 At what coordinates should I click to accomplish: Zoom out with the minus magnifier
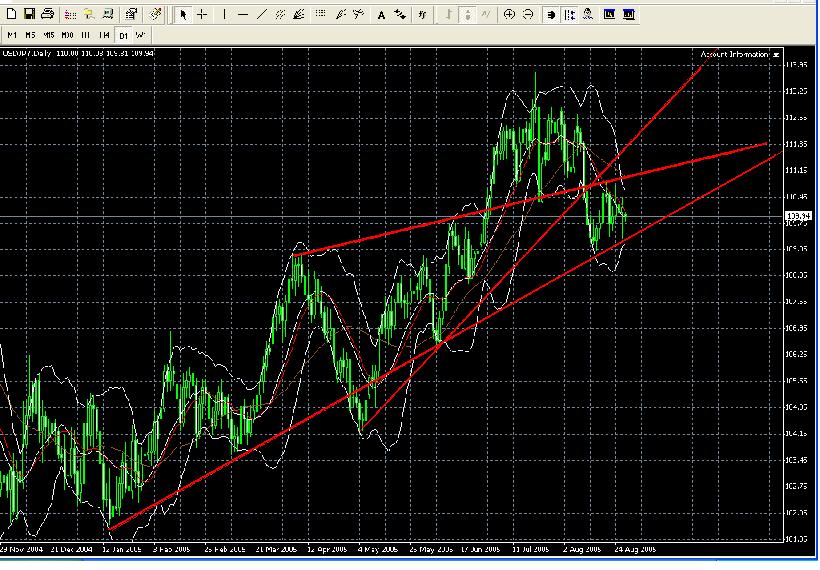(528, 15)
